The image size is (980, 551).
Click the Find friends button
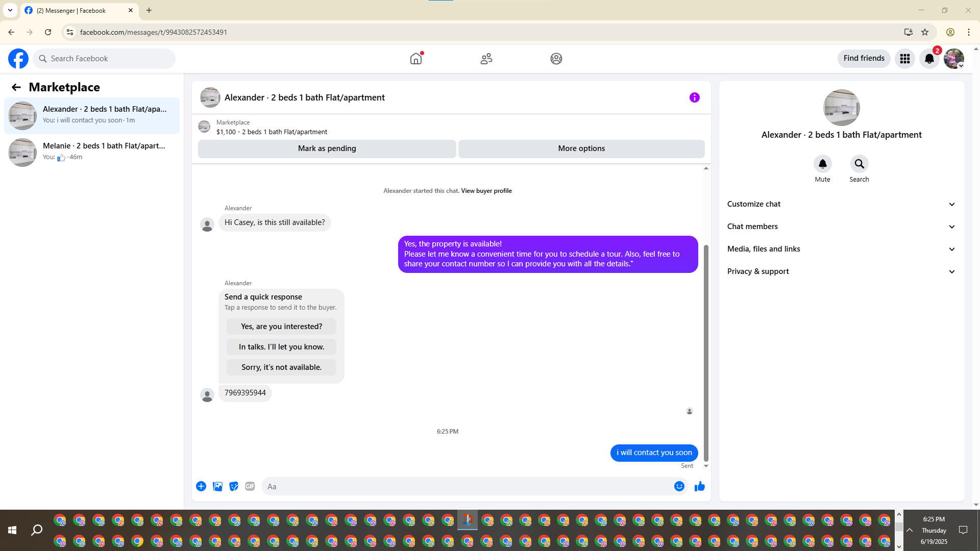coord(864,59)
